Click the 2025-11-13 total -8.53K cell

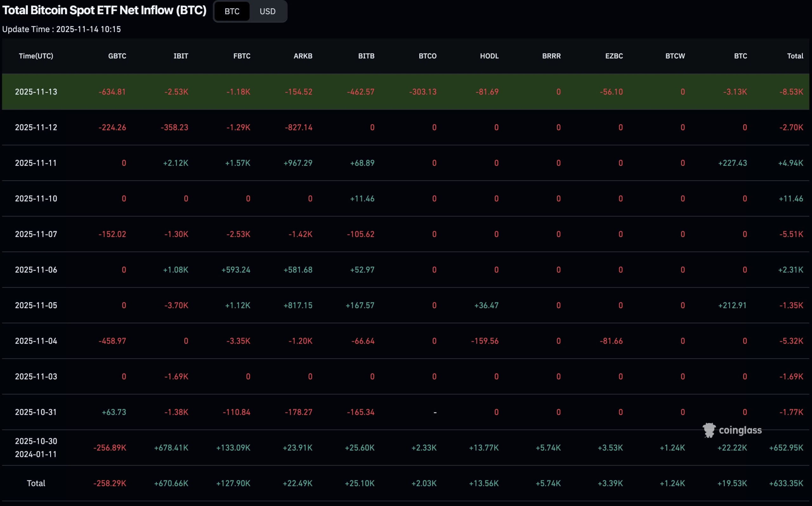791,92
